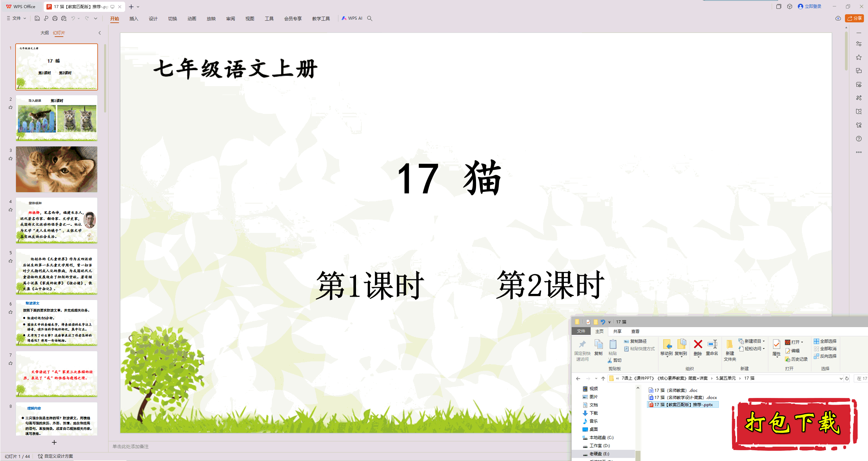Click Rename in the Explorer ribbon
This screenshot has height=461, width=868.
(712, 348)
